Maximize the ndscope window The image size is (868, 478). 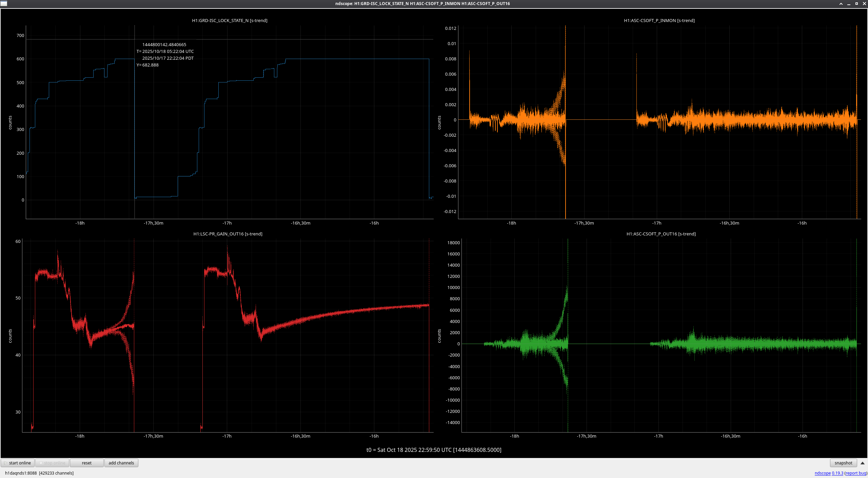click(856, 4)
